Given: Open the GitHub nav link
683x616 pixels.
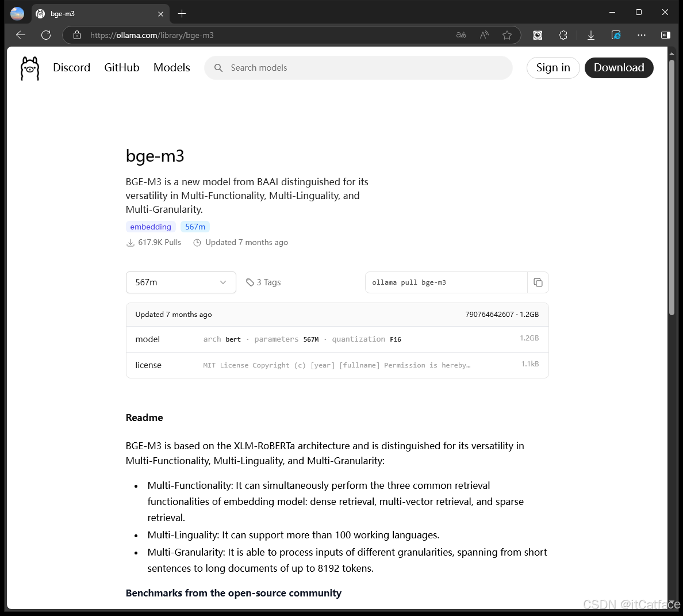Looking at the screenshot, I should [x=121, y=67].
